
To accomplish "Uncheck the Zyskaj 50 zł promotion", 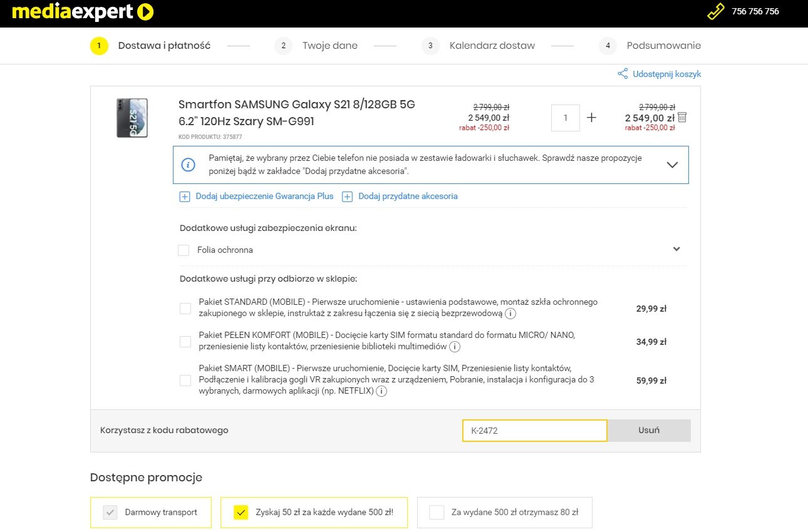I will coord(241,513).
